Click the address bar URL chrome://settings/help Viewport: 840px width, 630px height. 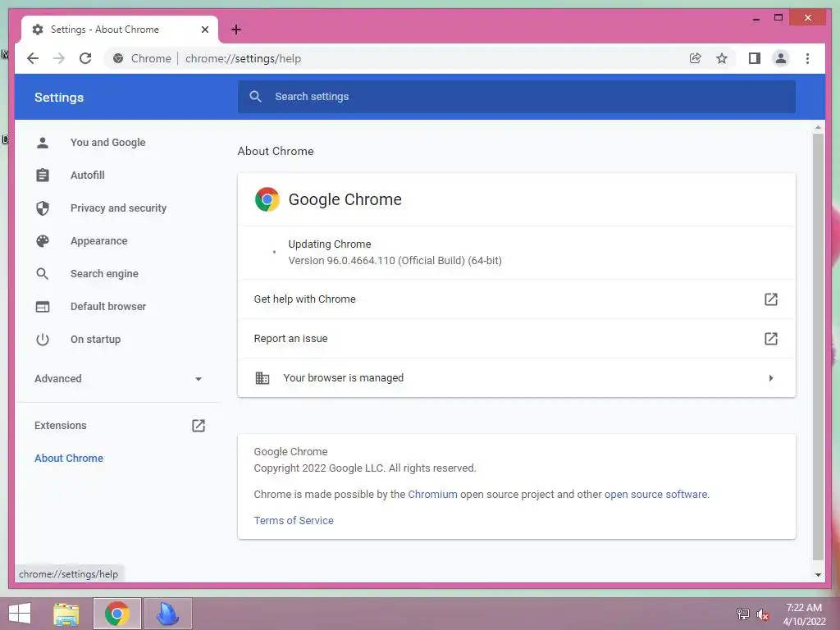pyautogui.click(x=243, y=58)
